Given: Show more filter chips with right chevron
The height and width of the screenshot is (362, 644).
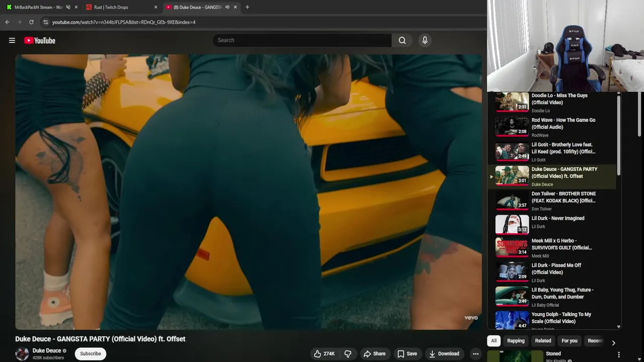Looking at the screenshot, I should point(613,343).
